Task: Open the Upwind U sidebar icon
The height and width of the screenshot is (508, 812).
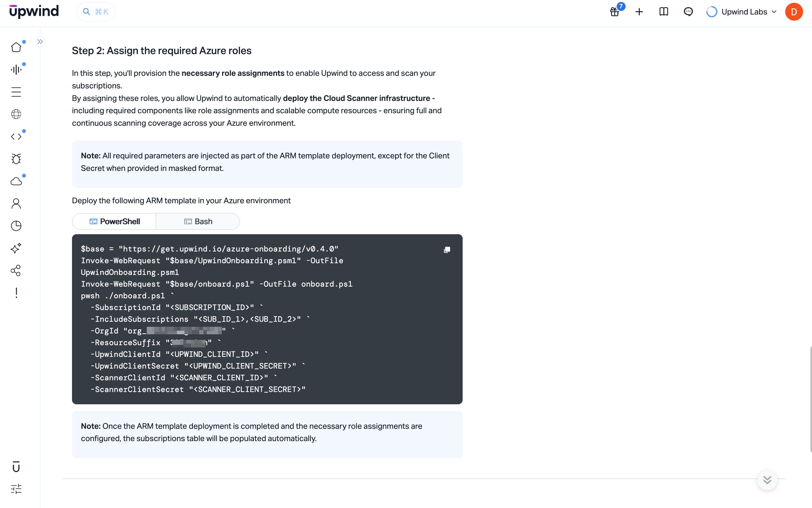Action: coord(16,467)
